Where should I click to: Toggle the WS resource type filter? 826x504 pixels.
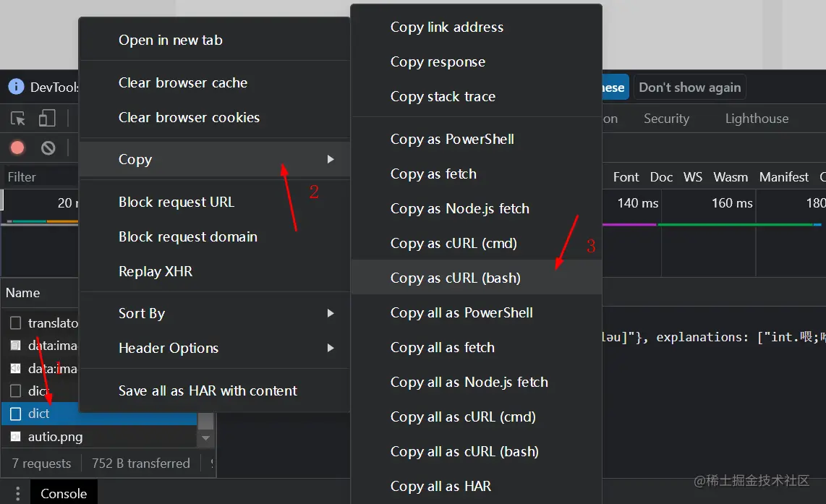(693, 177)
